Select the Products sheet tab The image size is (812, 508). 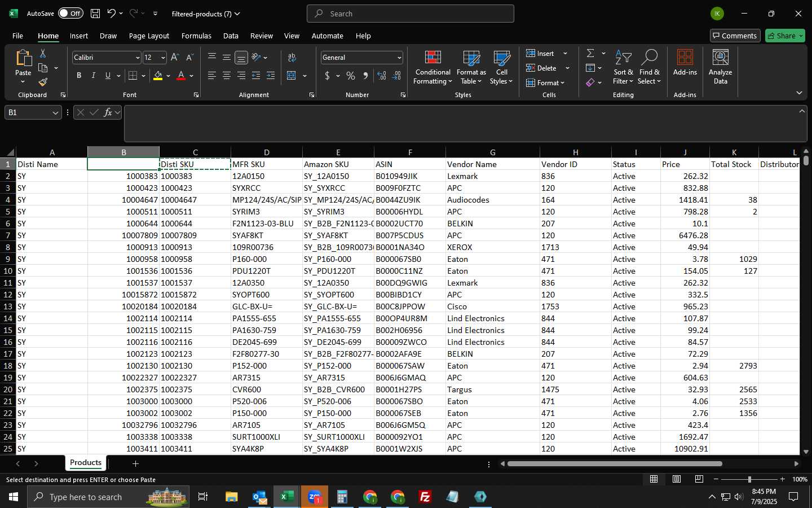tap(86, 463)
